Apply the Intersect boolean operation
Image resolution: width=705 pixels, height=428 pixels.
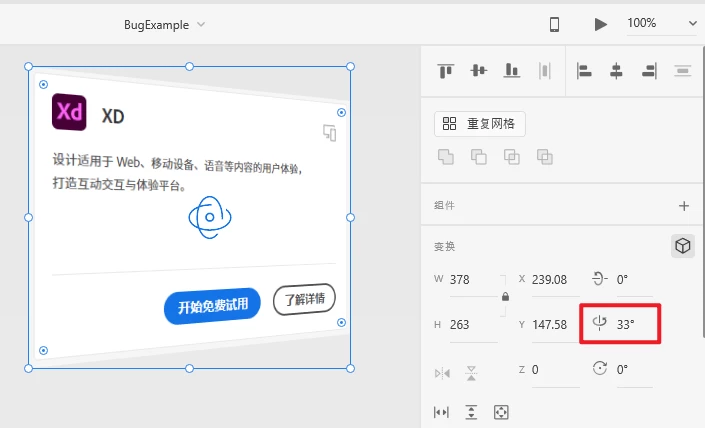tap(512, 157)
